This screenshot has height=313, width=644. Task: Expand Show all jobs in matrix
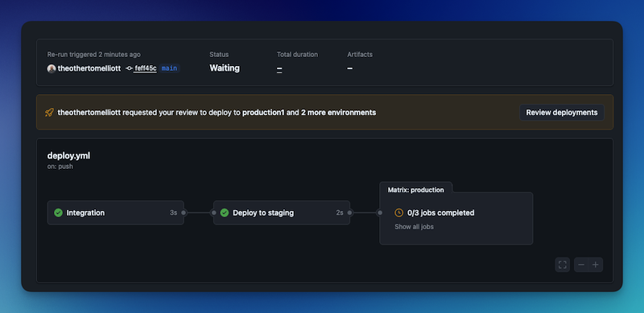[x=414, y=227]
